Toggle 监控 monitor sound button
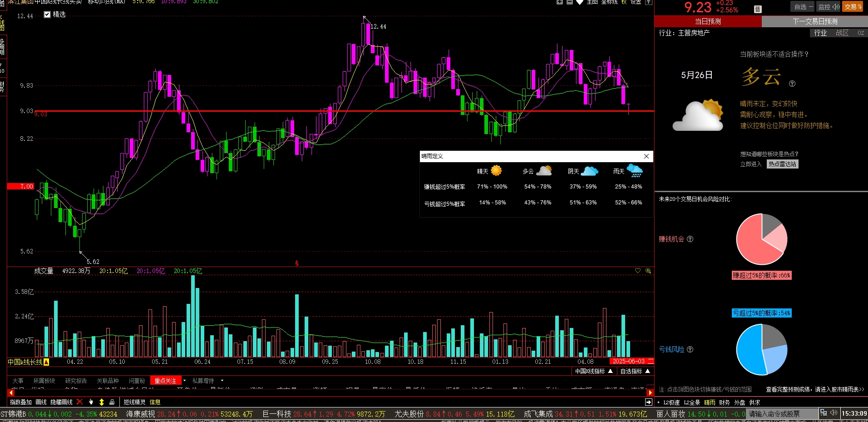Screen dimensions: 868x422 click(829, 7)
